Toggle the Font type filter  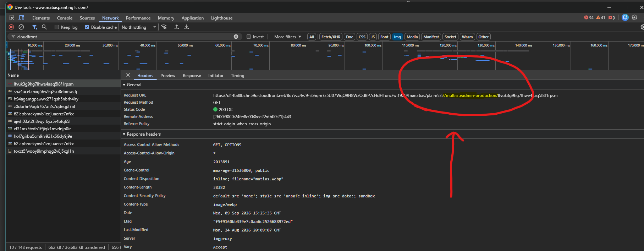point(384,37)
